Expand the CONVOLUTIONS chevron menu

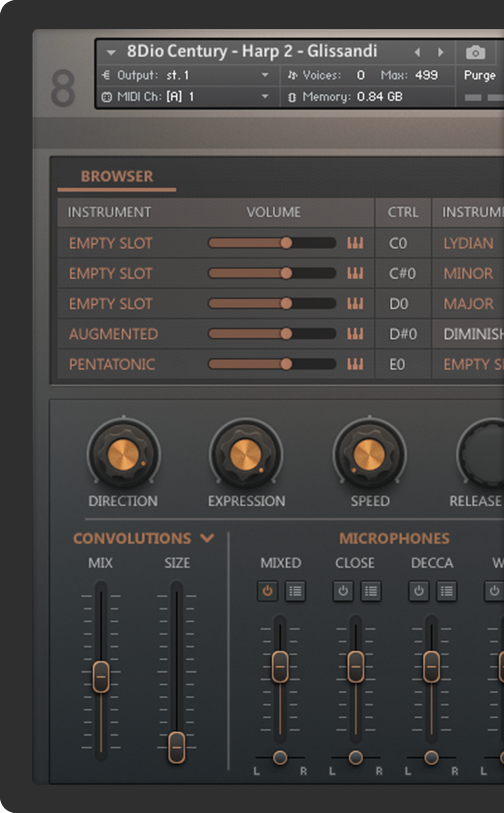[x=207, y=538]
